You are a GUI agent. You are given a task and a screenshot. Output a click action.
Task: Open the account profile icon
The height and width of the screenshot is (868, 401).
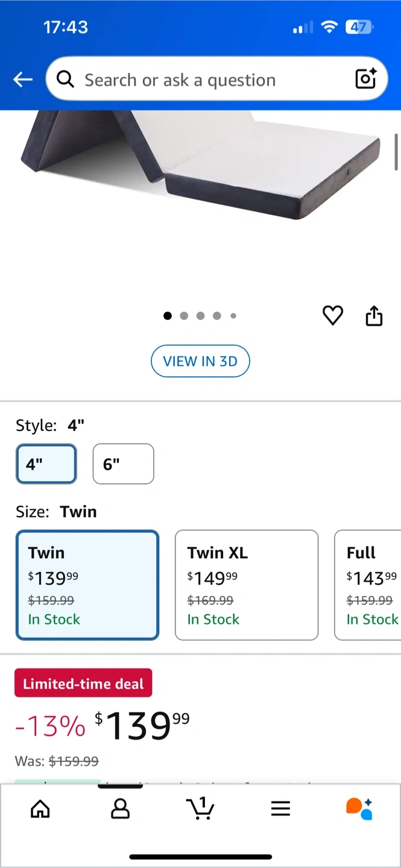tap(121, 808)
